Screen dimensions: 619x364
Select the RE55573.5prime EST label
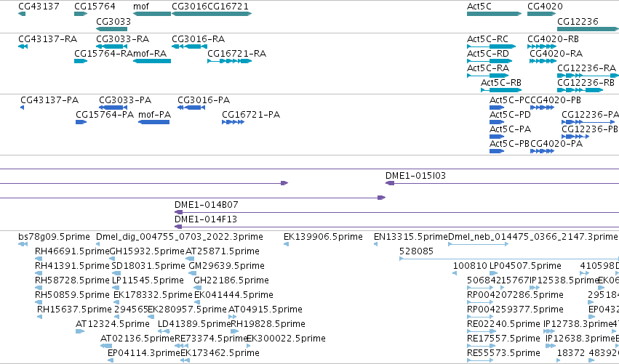[503, 353]
